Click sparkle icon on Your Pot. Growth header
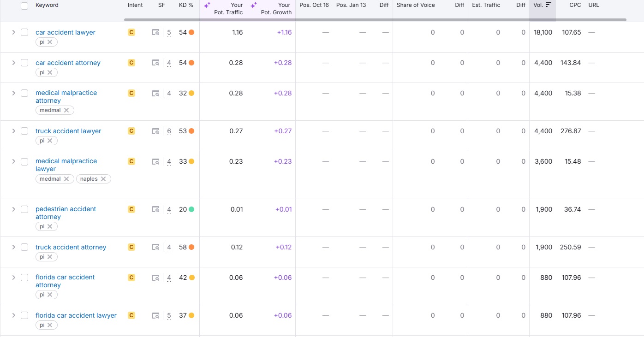This screenshot has width=644, height=337. click(x=253, y=5)
